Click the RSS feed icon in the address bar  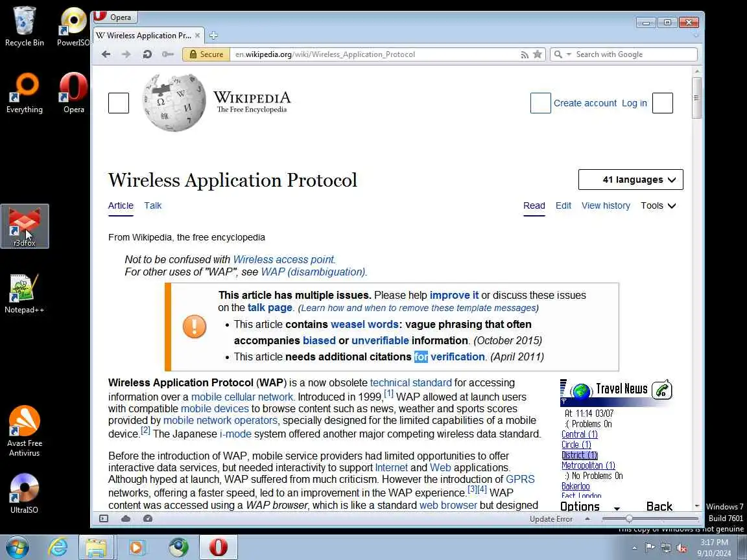[525, 54]
